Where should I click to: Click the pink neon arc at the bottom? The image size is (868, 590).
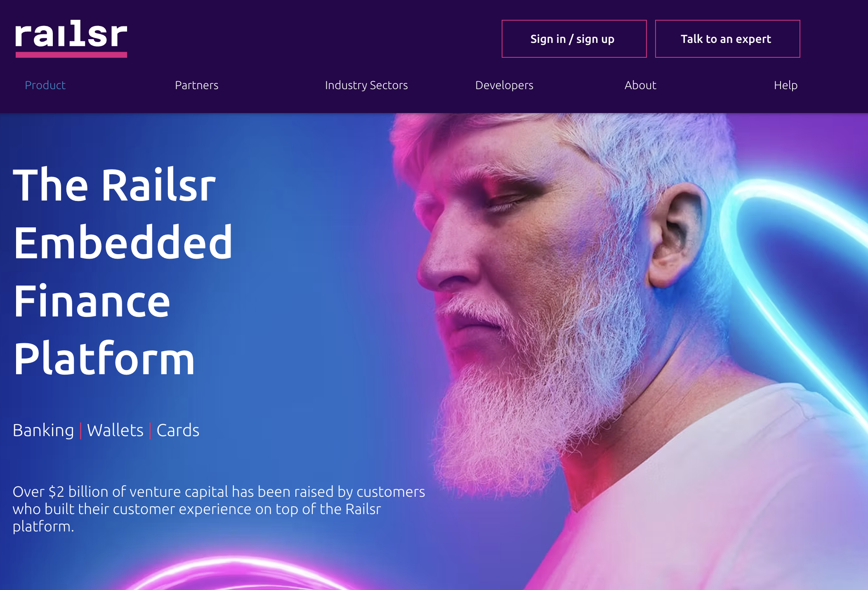[239, 573]
